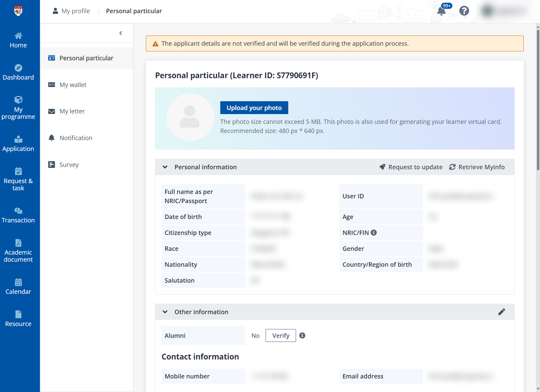Image resolution: width=540 pixels, height=392 pixels.
Task: Click the pencil edit icon in Other information
Action: [501, 312]
